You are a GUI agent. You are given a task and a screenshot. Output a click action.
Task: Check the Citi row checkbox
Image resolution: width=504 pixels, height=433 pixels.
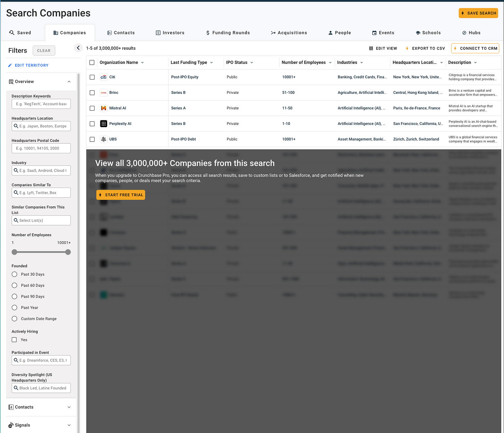coord(92,77)
